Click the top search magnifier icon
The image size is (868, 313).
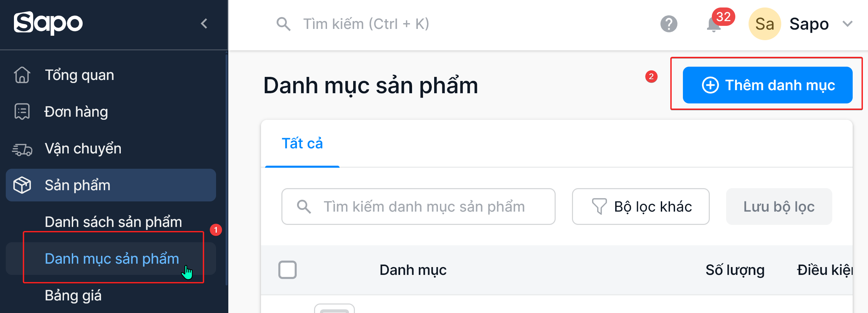pyautogui.click(x=283, y=24)
